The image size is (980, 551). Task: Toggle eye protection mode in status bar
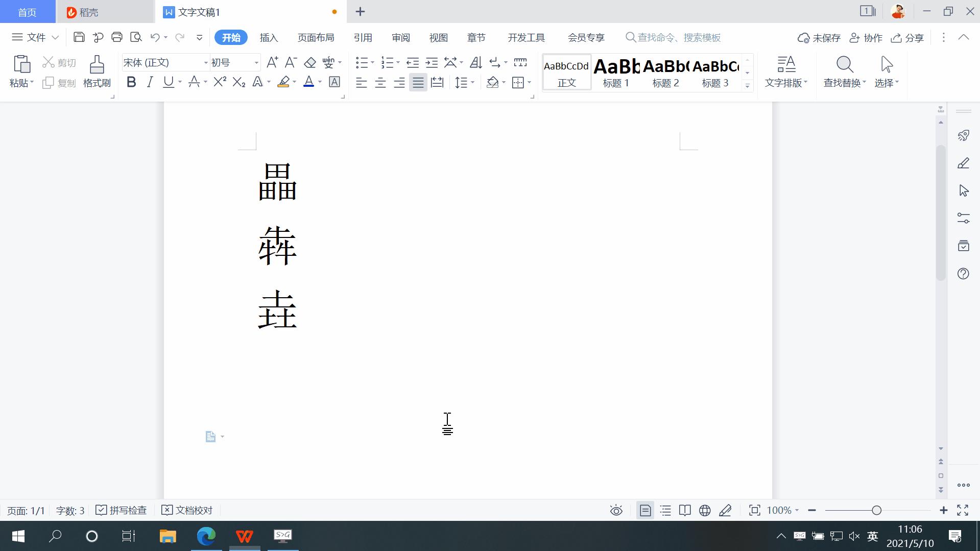[x=616, y=510]
